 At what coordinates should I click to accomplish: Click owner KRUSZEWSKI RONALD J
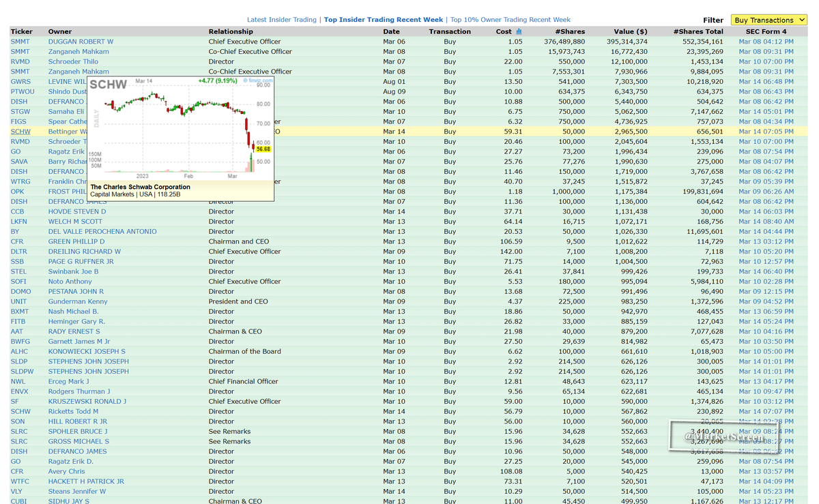[87, 402]
